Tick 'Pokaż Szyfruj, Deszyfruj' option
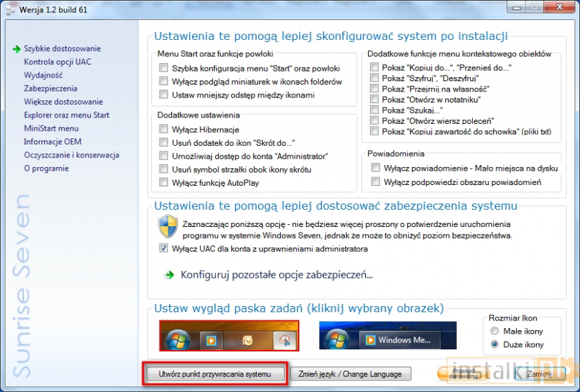Viewport: 580px width, 392px height. [x=374, y=78]
